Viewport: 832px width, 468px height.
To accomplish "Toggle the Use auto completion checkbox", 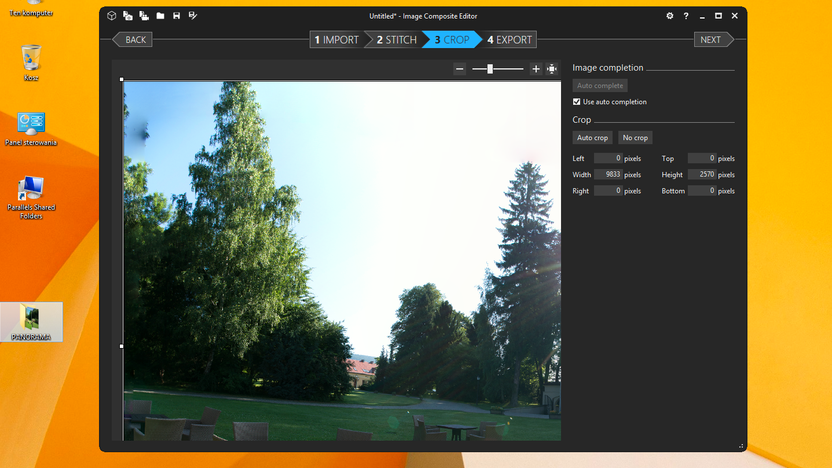I will pyautogui.click(x=576, y=102).
